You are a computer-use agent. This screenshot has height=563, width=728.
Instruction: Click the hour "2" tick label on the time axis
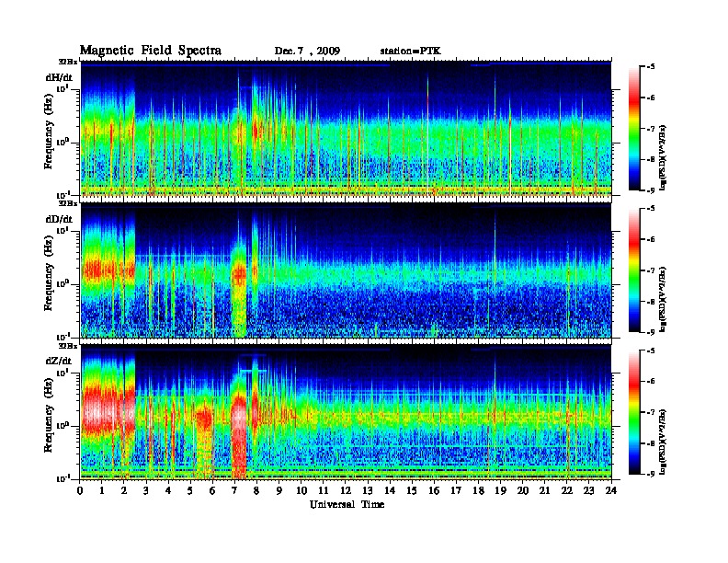point(124,490)
